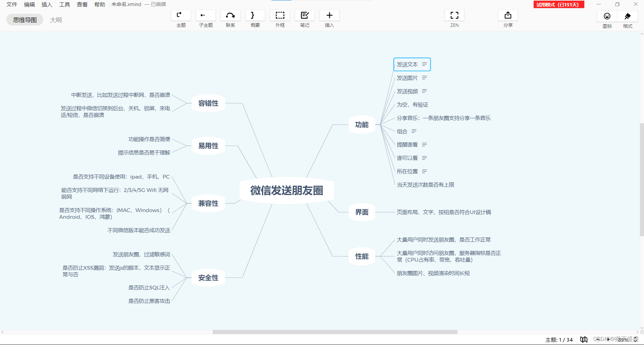The width and height of the screenshot is (644, 345).
Task: Open note icon on 提醒谁看
Action: [424, 145]
